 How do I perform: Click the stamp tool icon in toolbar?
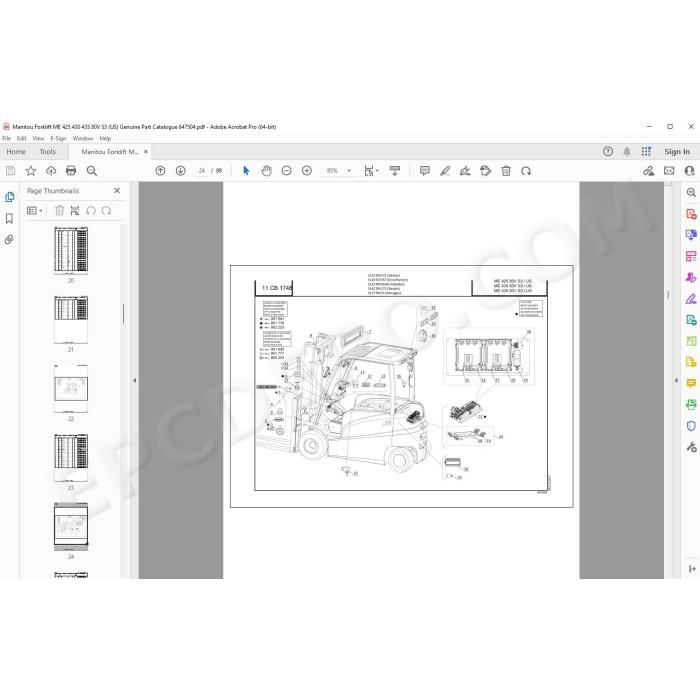tap(485, 171)
